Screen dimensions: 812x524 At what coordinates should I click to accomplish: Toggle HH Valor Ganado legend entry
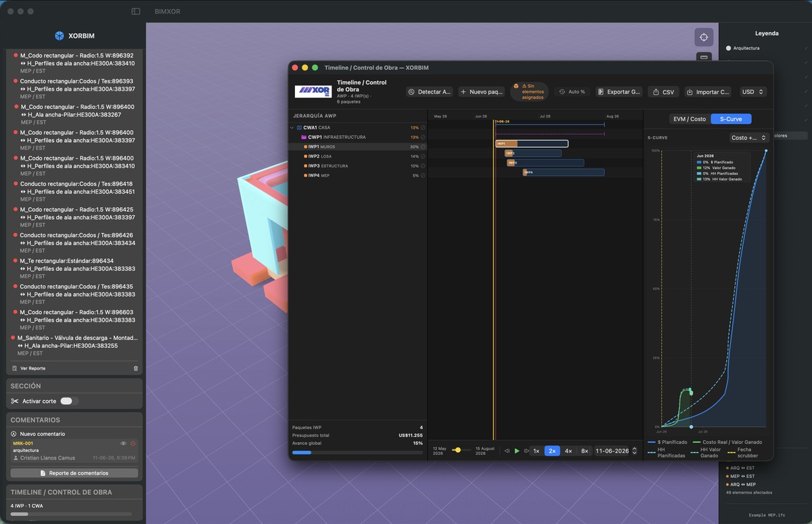[706, 452]
